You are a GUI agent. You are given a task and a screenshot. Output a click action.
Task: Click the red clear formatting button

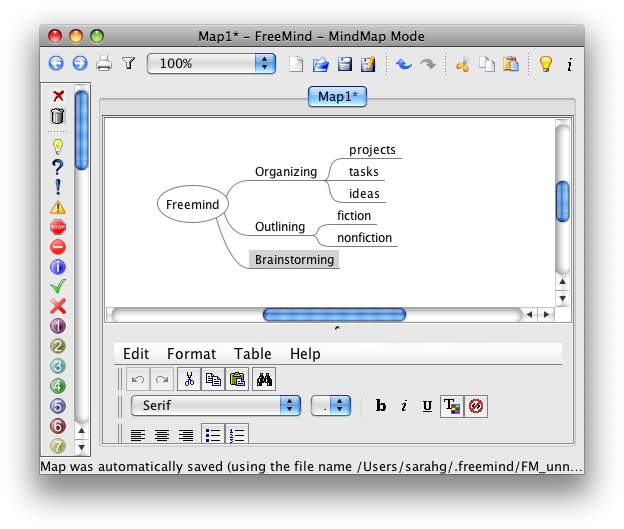pos(476,406)
